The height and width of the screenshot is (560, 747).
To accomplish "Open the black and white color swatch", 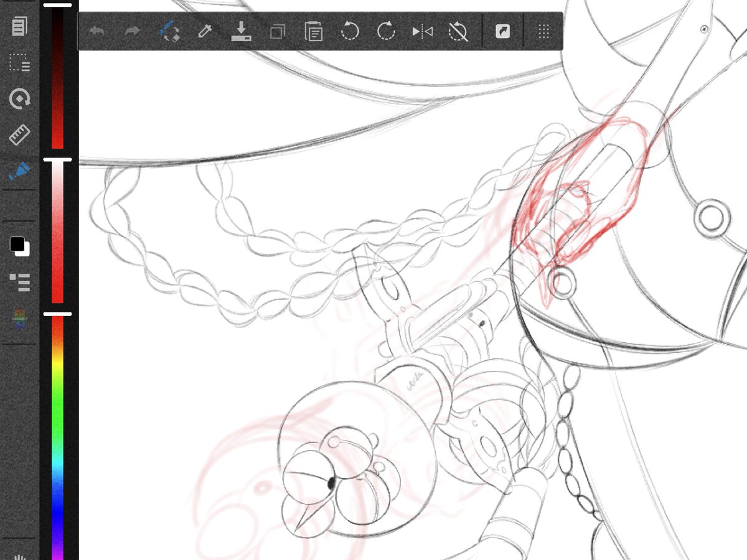I will (19, 246).
